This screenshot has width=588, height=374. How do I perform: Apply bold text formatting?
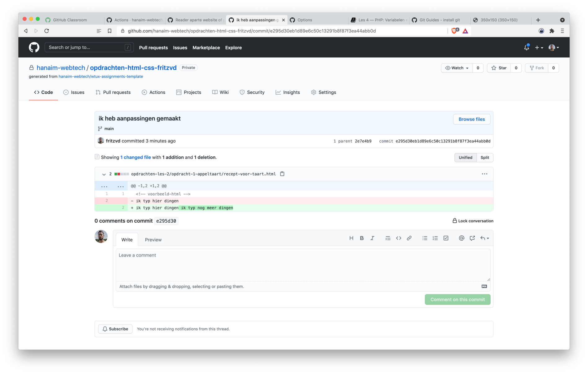[x=362, y=238]
